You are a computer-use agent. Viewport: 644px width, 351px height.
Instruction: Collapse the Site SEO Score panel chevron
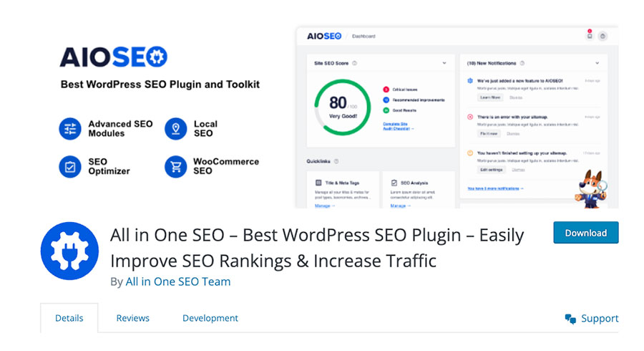444,63
